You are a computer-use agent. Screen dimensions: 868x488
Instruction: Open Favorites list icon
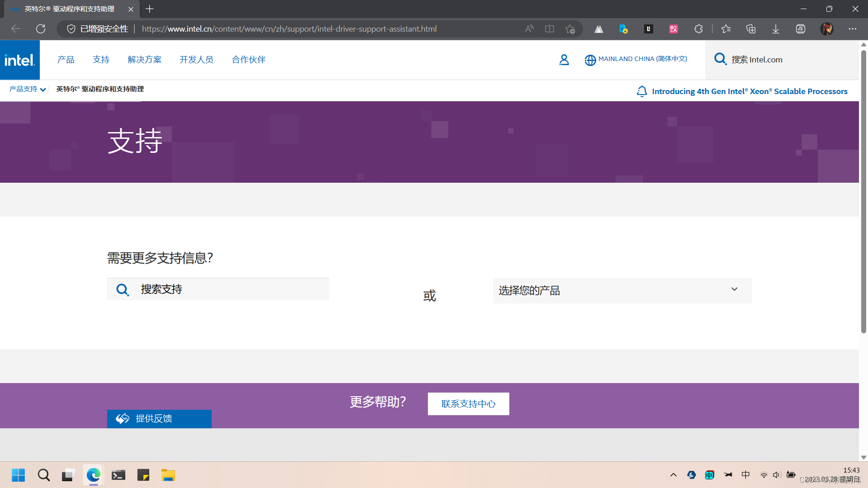tap(726, 29)
